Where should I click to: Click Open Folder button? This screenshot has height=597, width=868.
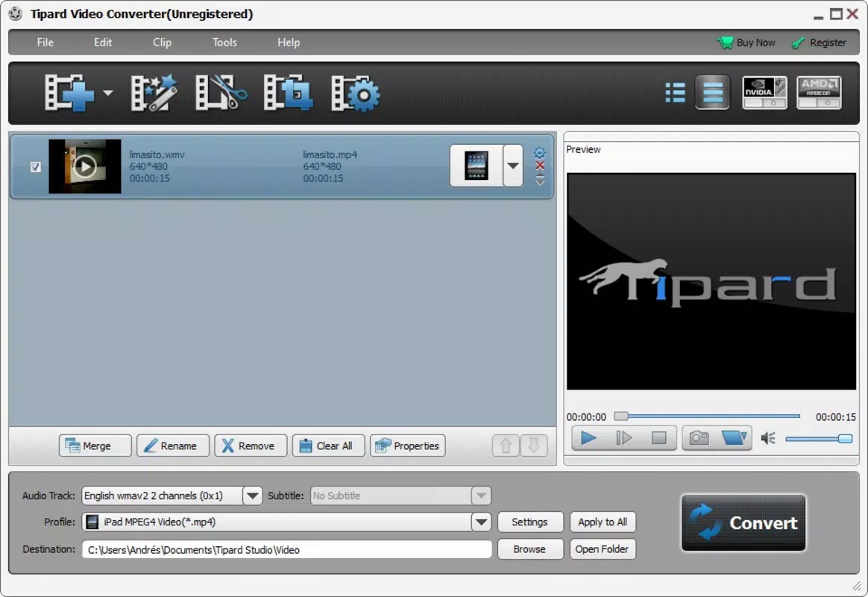tap(603, 548)
